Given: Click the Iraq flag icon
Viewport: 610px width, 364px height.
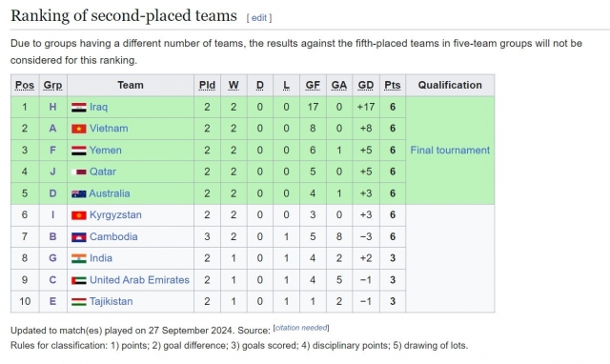Looking at the screenshot, I should pyautogui.click(x=78, y=108).
